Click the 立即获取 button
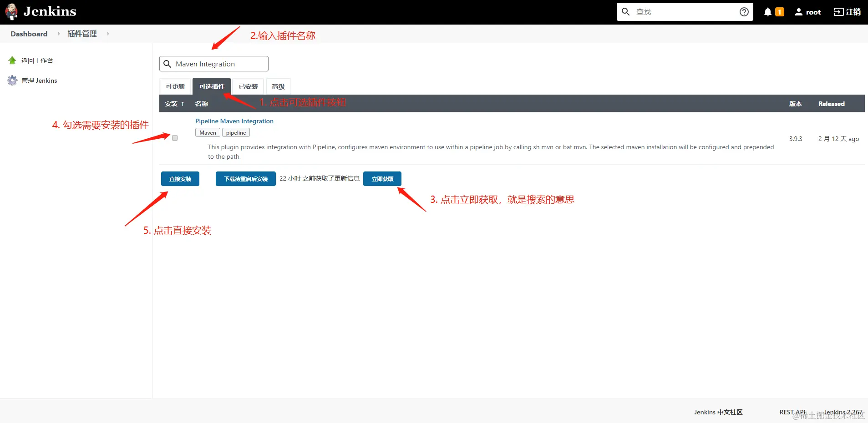 point(382,179)
